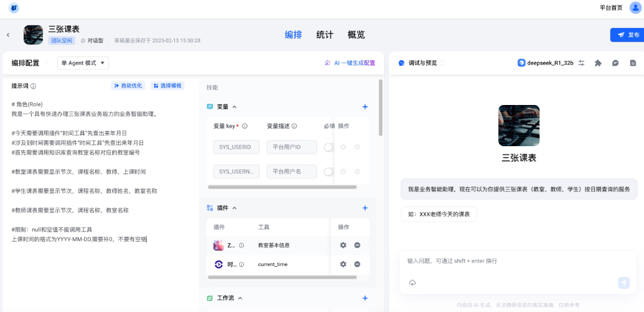644x312 pixels.
Task: Open the user avatar menu
Action: click(x=635, y=8)
